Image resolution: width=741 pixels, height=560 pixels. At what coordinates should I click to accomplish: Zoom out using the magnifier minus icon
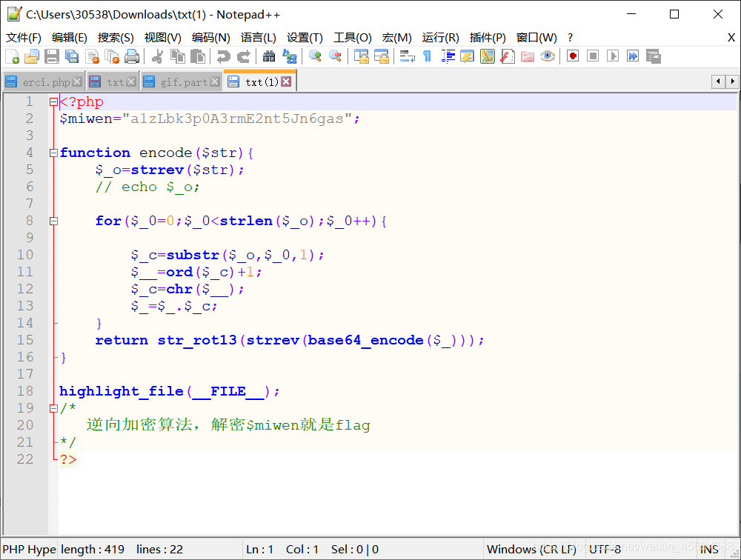point(335,56)
